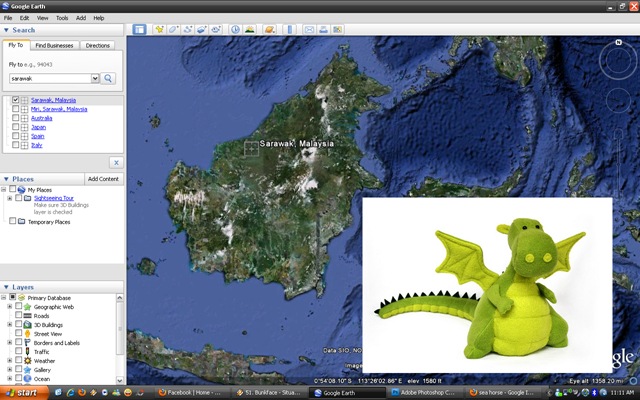This screenshot has height=400, width=640.
Task: Switch to Adobe Photoshop taskbar window
Action: coord(424,393)
